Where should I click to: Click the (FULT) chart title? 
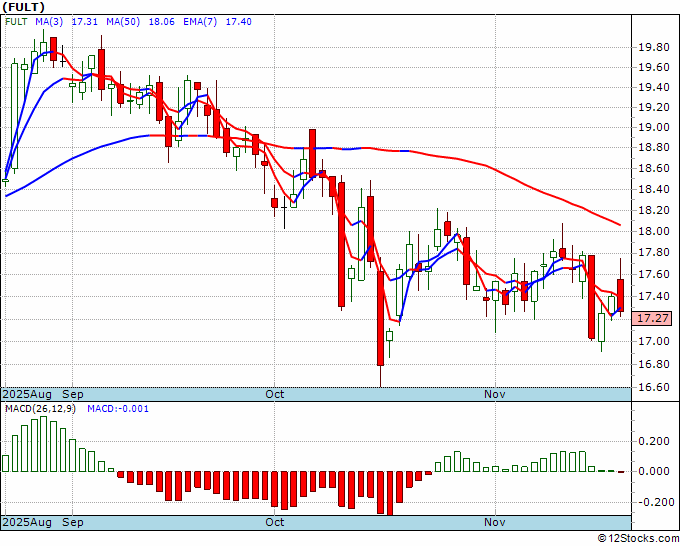tap(23, 7)
